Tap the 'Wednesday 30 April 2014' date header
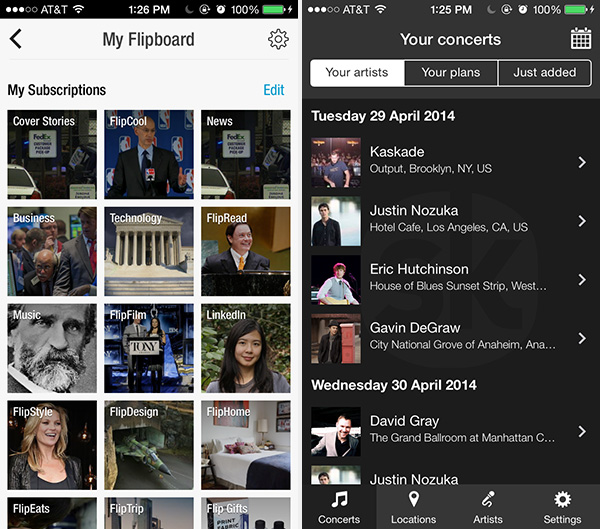This screenshot has width=600, height=529. (394, 385)
